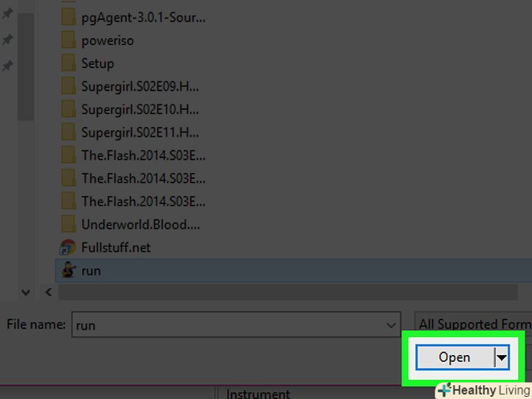532x399 pixels.
Task: Click the File name text field
Action: pos(236,324)
